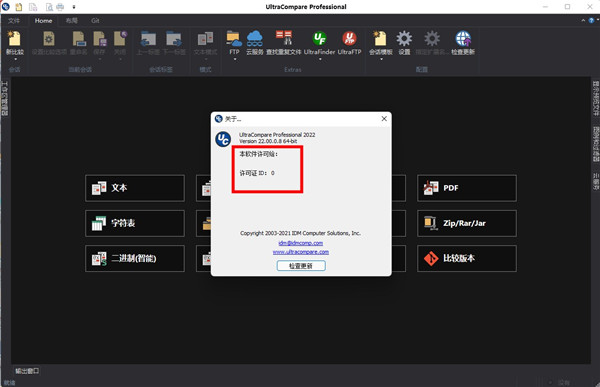Screen dimensions: 600x387
Task: Click the 会话模板 session template icon
Action: point(380,39)
